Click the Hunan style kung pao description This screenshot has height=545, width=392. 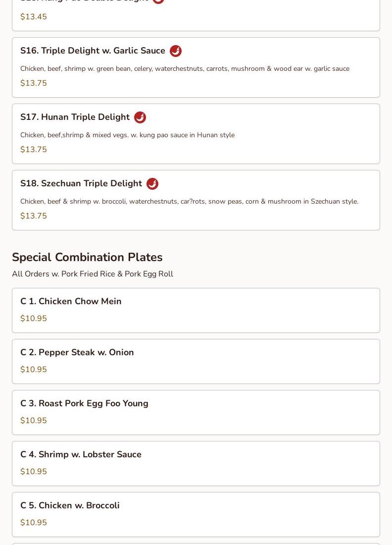click(127, 135)
